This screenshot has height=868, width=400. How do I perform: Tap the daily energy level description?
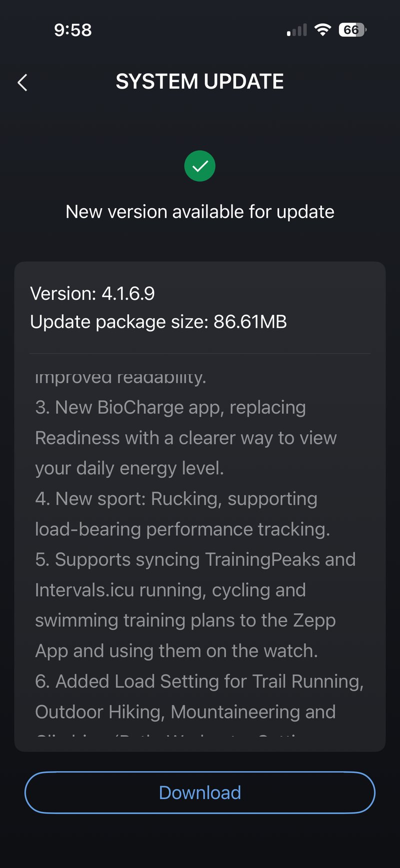click(x=130, y=468)
